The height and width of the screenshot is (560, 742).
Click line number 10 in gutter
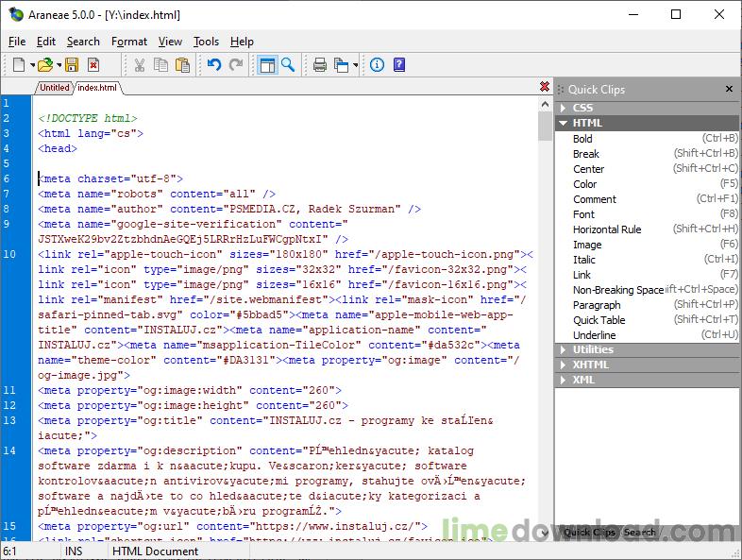(x=10, y=254)
